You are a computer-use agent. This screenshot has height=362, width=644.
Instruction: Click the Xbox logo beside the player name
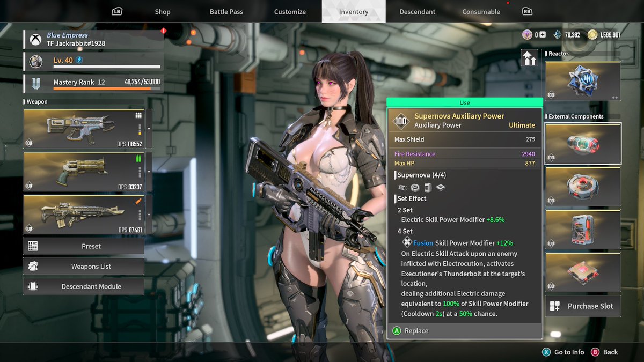(35, 39)
